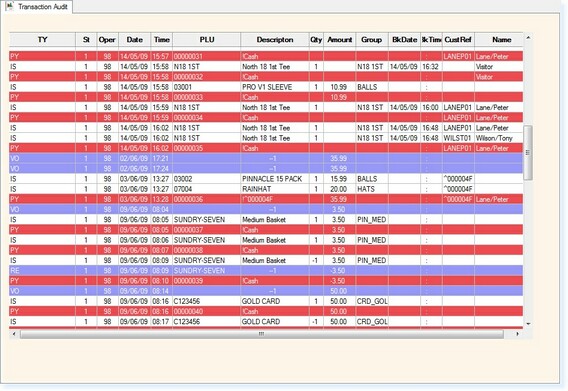
Task: Click the vertical scrollbar thumb
Action: point(528,152)
